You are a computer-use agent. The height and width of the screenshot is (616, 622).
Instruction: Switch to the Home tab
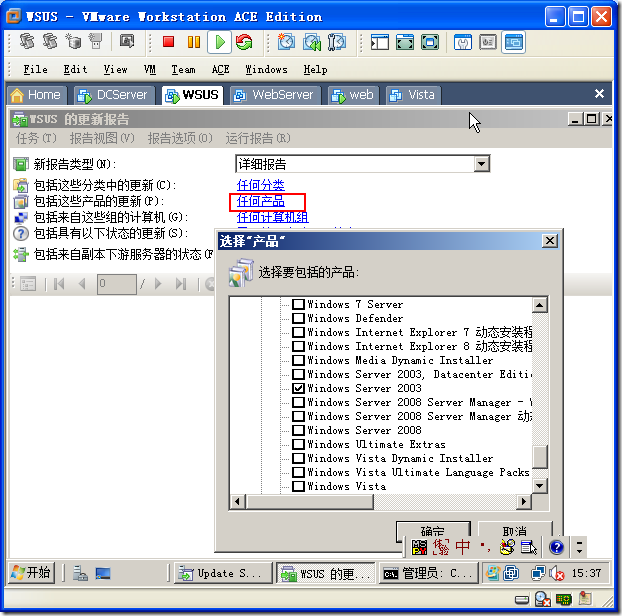pos(36,95)
